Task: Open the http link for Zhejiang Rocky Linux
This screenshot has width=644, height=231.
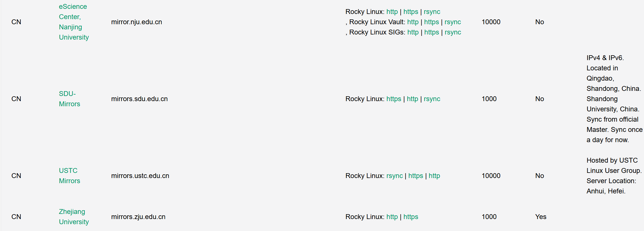Action: click(392, 217)
